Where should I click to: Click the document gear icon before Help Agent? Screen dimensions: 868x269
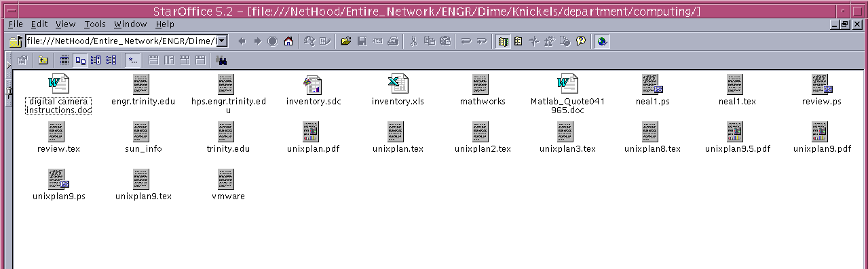click(x=565, y=41)
